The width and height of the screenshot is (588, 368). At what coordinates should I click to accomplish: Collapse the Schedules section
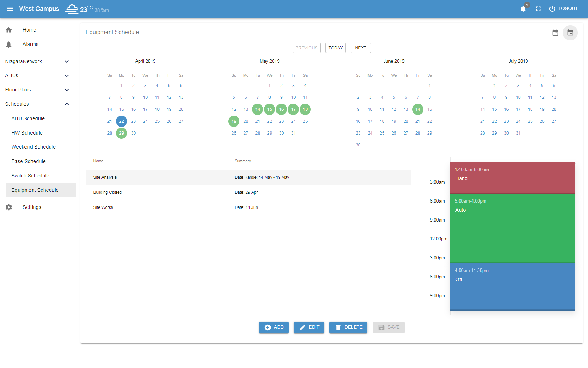coord(38,104)
